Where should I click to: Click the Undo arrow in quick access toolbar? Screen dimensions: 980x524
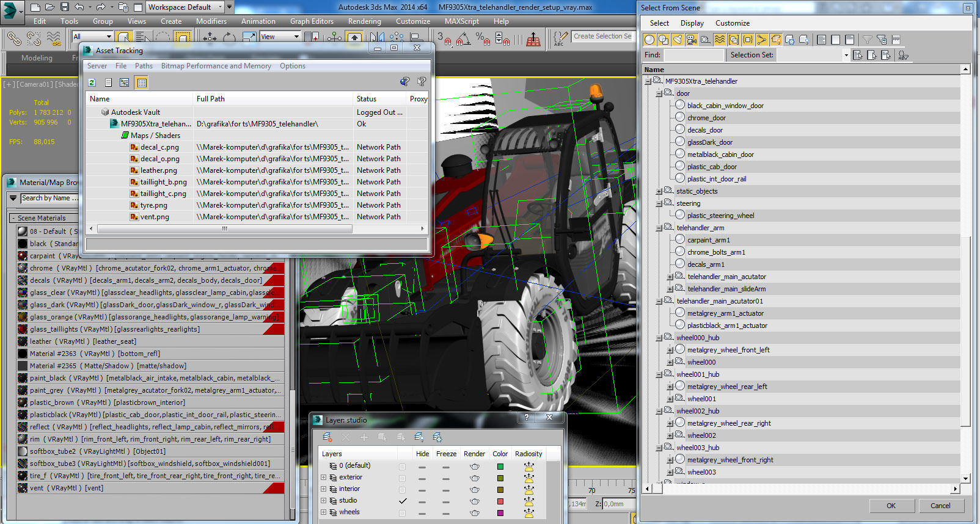click(x=79, y=7)
